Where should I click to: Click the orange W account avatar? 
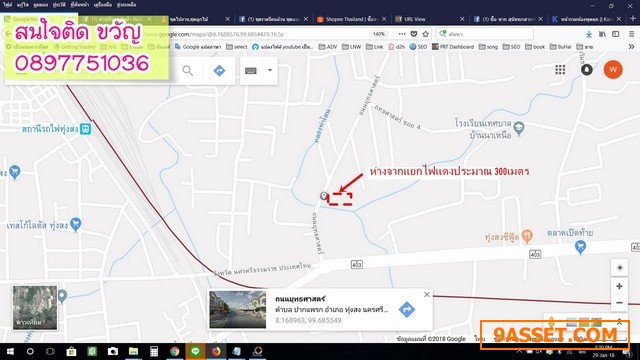(613, 70)
